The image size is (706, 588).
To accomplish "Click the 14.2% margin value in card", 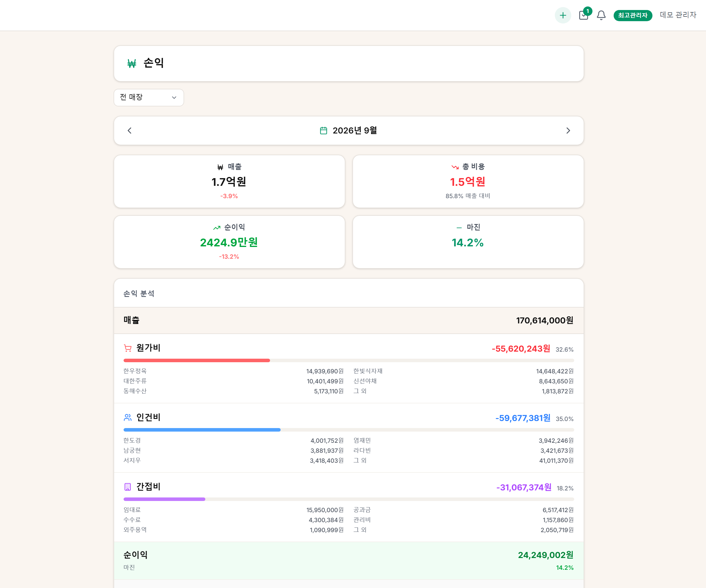I will point(468,243).
